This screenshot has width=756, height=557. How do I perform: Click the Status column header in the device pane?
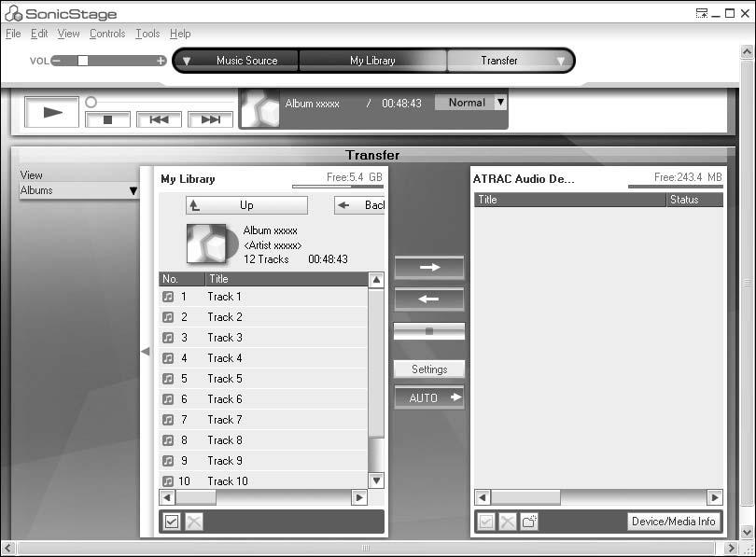(694, 200)
